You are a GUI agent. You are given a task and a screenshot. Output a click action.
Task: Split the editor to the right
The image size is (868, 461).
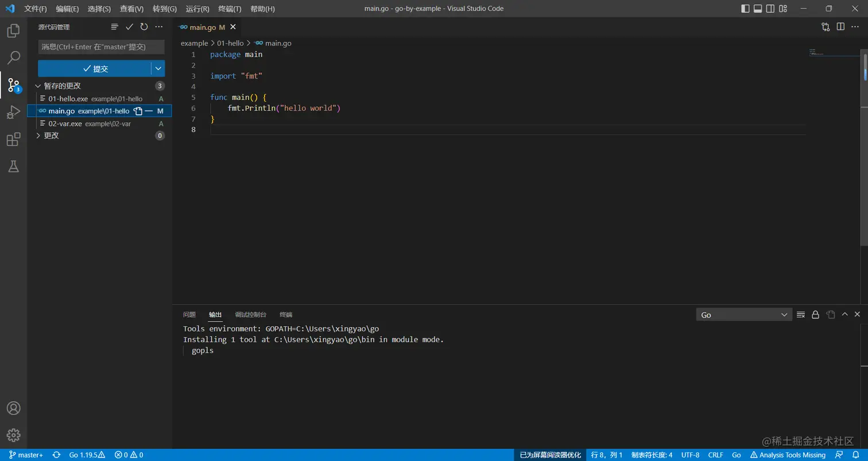(840, 27)
